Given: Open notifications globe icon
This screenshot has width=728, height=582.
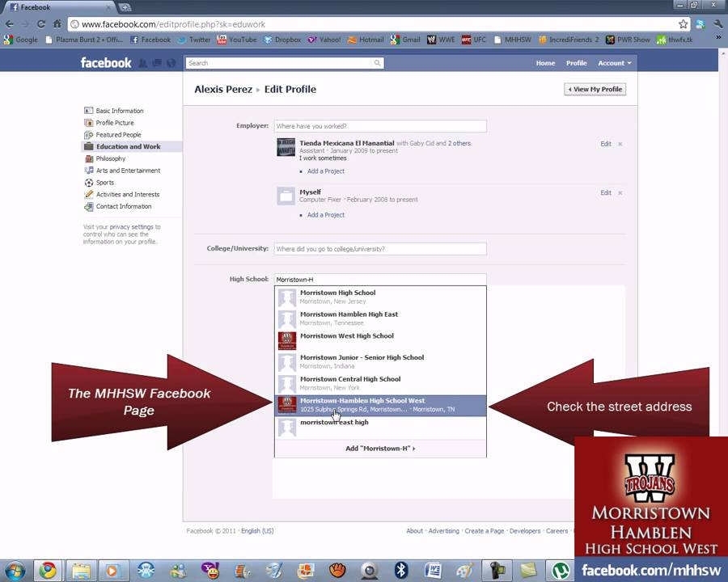Looking at the screenshot, I should click(171, 63).
